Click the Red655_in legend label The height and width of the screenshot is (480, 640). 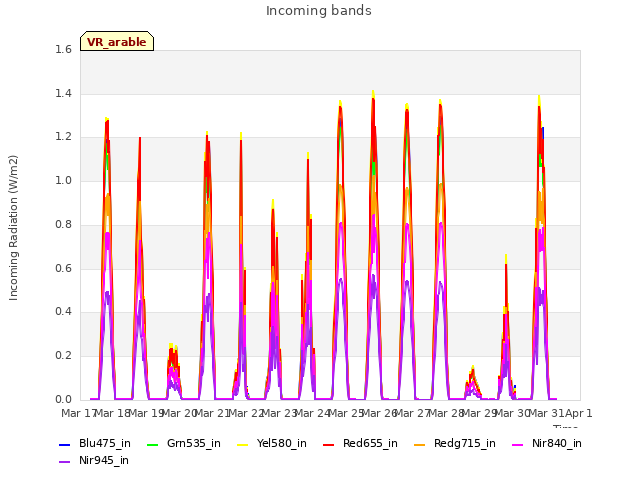tap(370, 443)
